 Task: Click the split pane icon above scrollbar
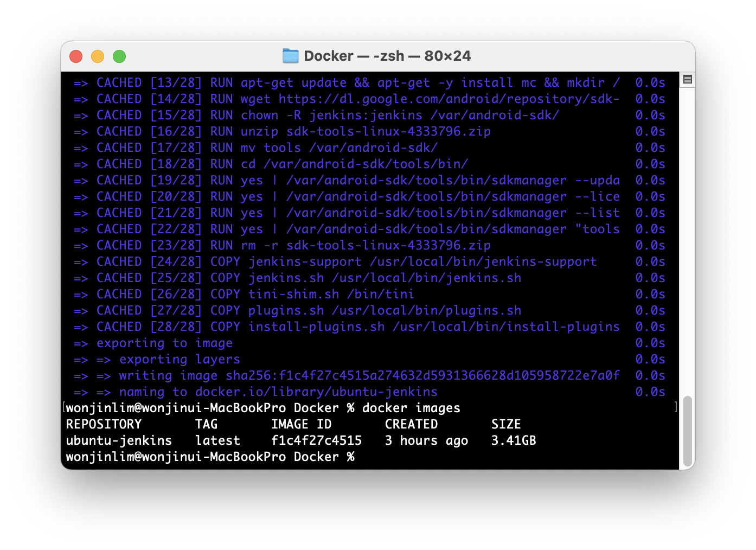pyautogui.click(x=687, y=80)
